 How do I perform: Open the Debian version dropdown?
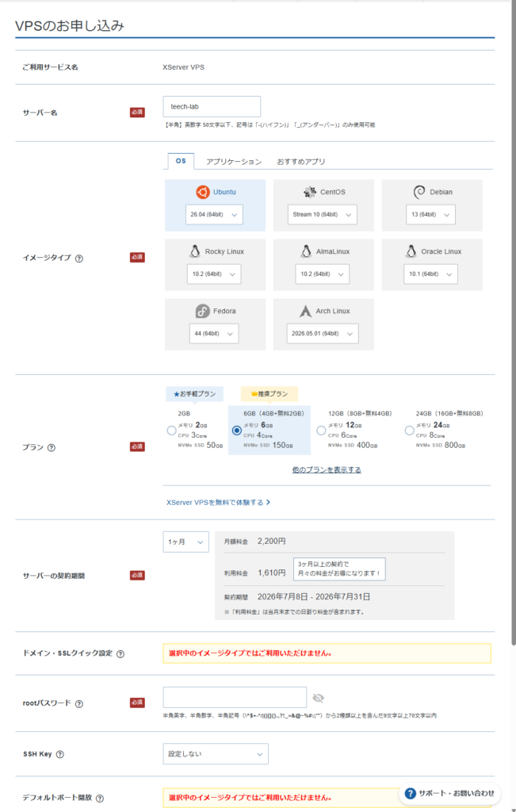(x=430, y=214)
